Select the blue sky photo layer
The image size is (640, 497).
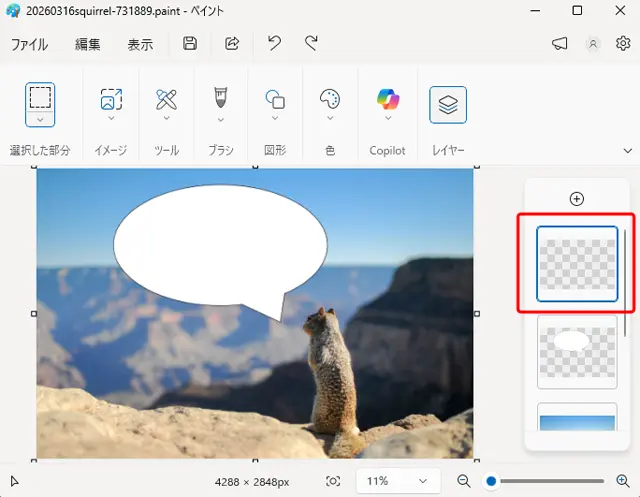click(577, 417)
